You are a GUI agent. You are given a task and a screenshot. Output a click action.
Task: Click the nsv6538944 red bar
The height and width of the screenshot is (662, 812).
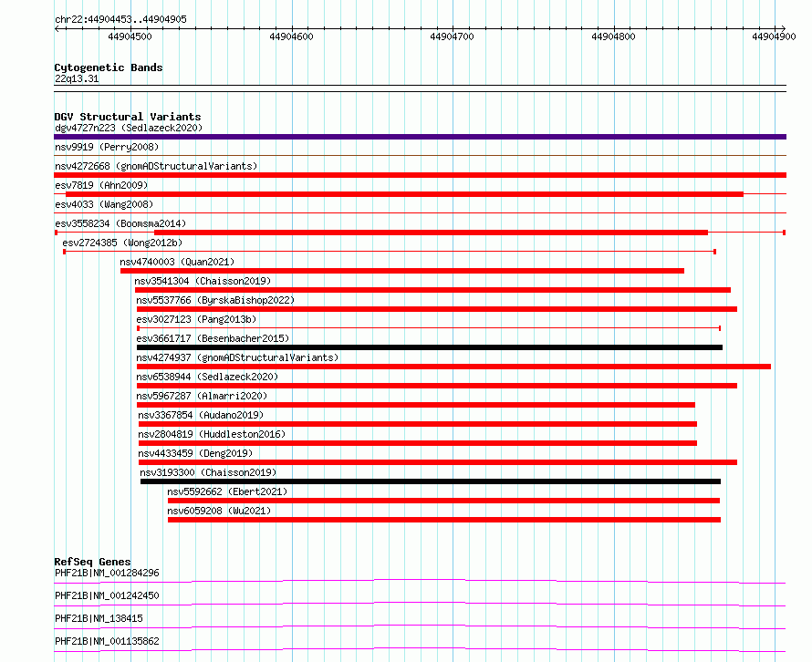pos(437,386)
